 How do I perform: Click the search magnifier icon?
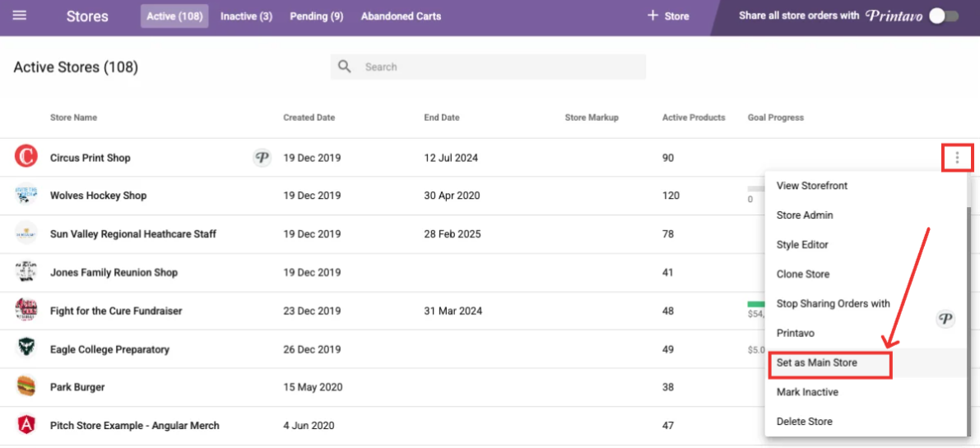[x=345, y=66]
